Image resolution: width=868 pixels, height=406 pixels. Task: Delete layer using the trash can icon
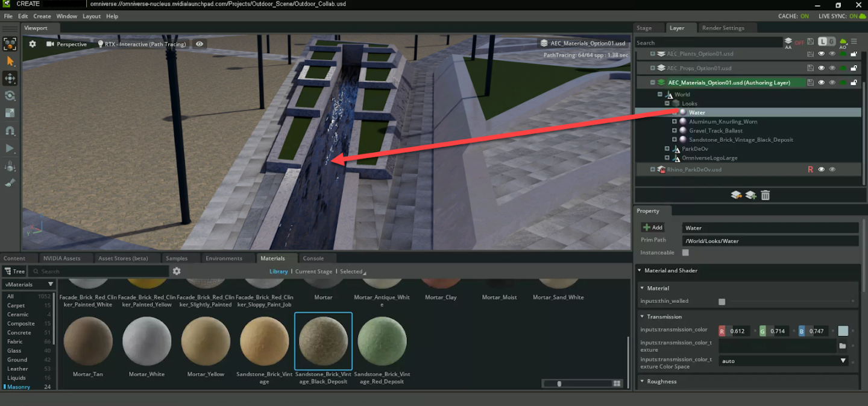click(x=765, y=195)
